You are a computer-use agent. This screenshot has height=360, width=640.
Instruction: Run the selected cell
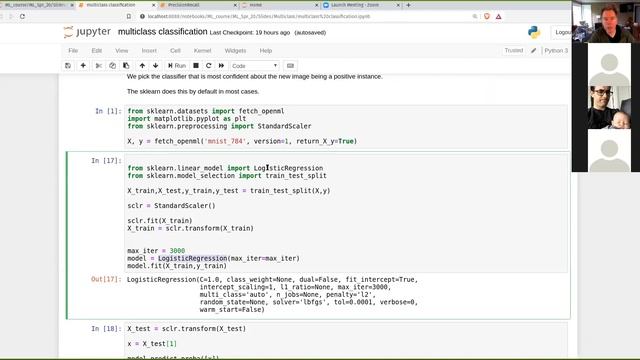point(177,66)
